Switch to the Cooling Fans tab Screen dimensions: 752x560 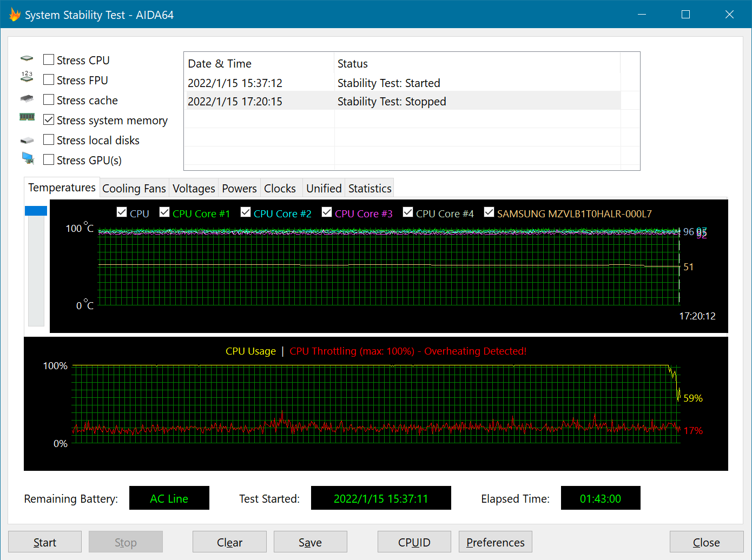[134, 188]
